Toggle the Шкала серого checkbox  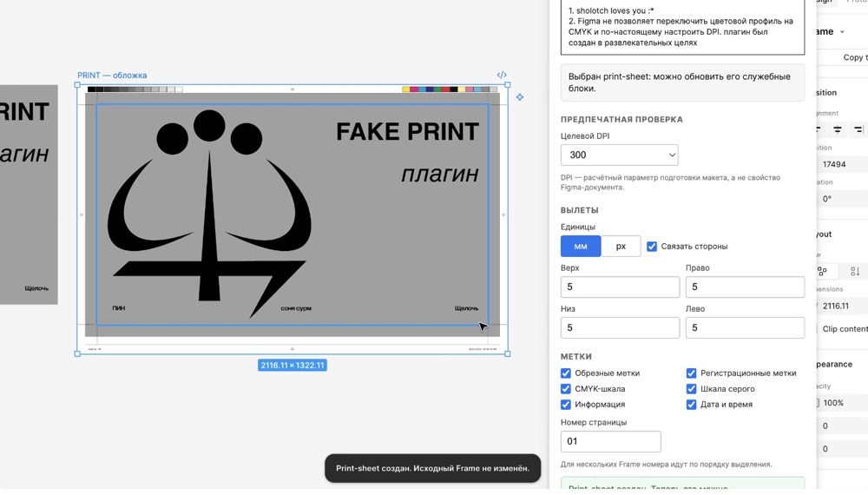point(692,389)
